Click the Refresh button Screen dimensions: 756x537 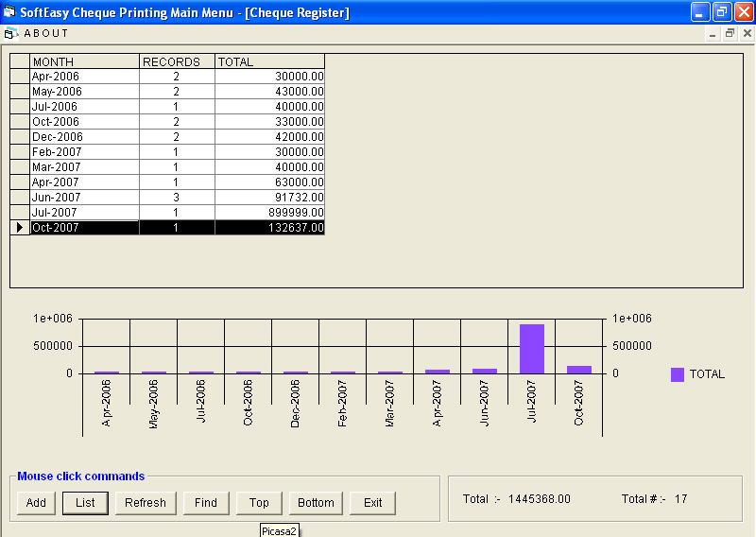click(x=146, y=503)
